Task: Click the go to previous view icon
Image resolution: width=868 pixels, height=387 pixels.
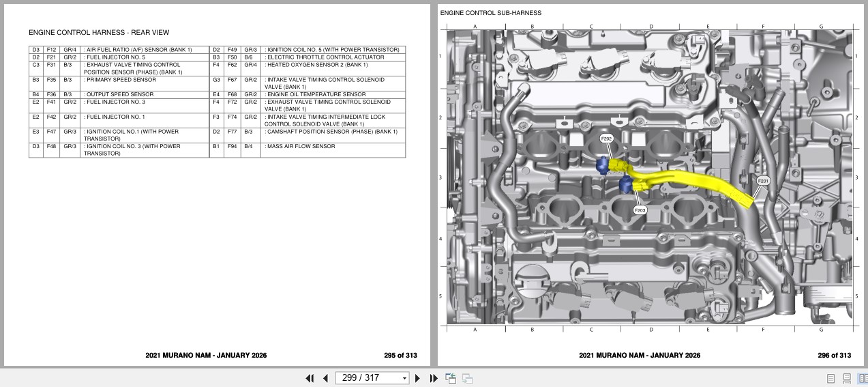Action: coord(451,378)
